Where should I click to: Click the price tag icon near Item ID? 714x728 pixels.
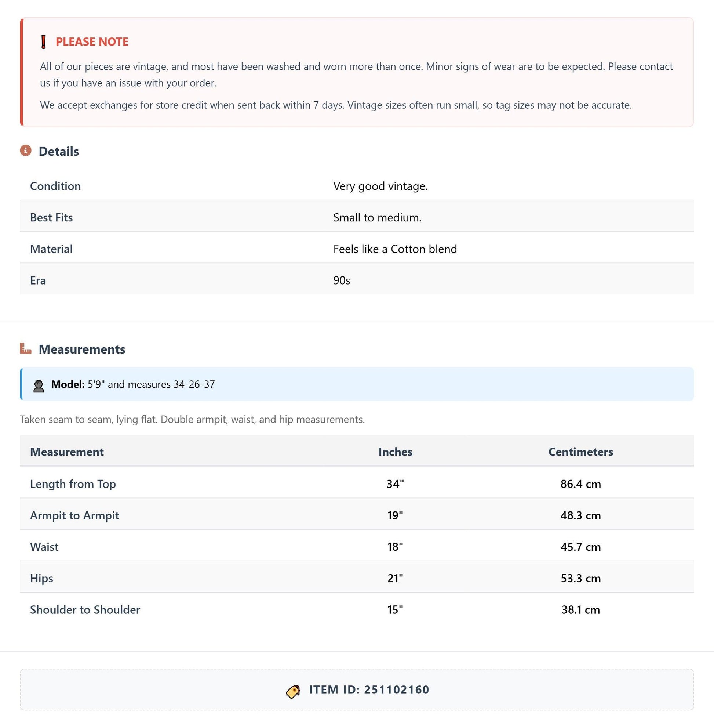[x=293, y=691]
